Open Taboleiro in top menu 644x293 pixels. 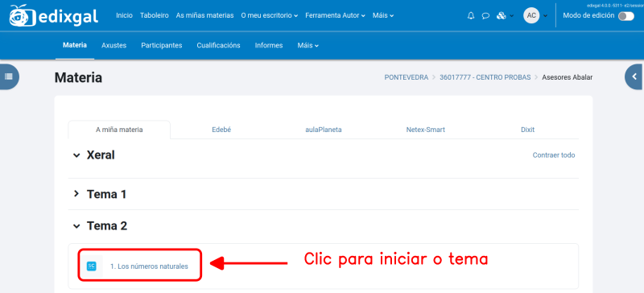155,15
